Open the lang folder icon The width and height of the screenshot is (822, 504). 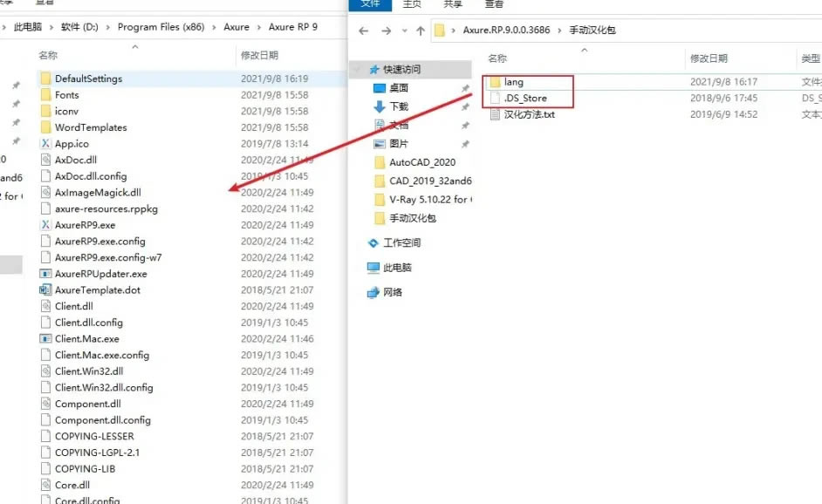[495, 82]
